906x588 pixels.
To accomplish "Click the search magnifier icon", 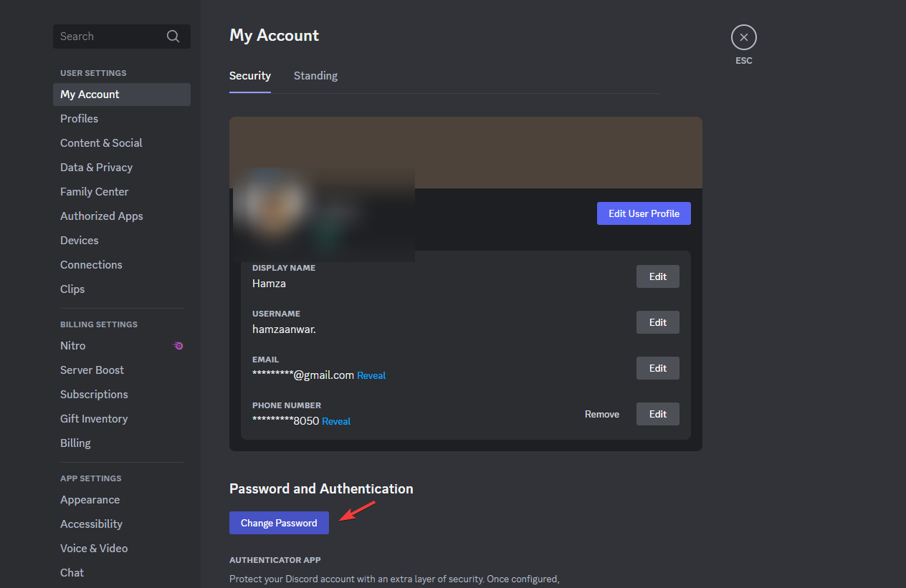I will click(173, 36).
